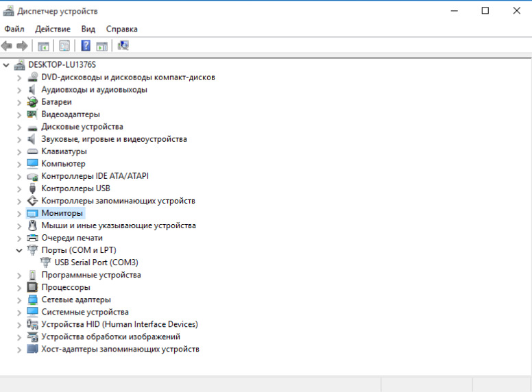Collapse the DESKTOP-LU1376S root node

(x=6, y=65)
